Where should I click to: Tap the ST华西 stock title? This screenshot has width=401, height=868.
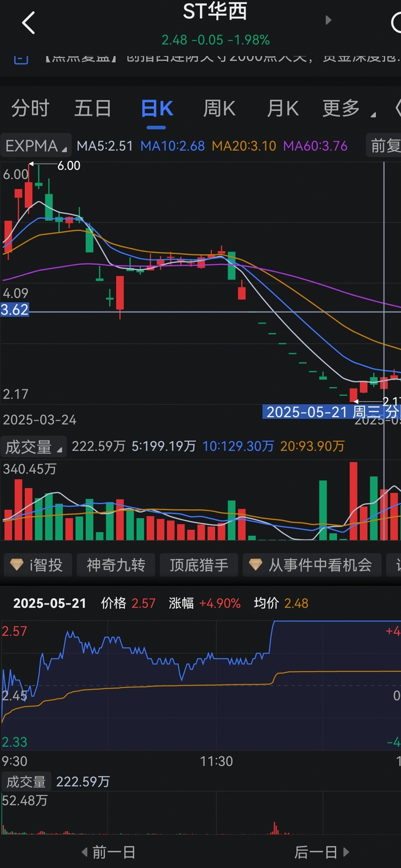pos(215,11)
